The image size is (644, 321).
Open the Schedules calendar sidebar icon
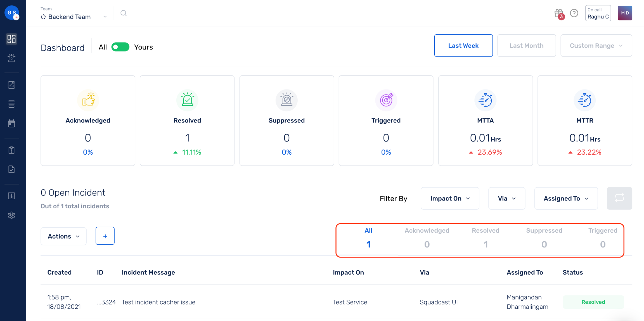tap(11, 123)
